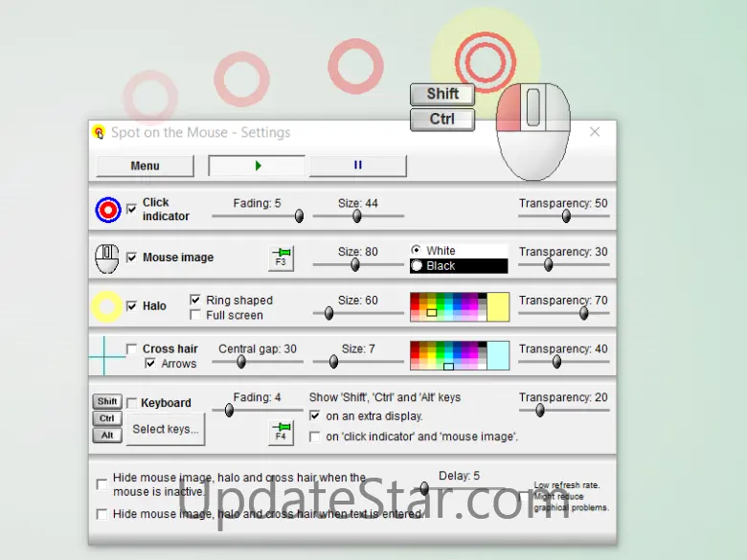Image resolution: width=747 pixels, height=560 pixels.
Task: Adjust the Delay slider
Action: point(459,488)
